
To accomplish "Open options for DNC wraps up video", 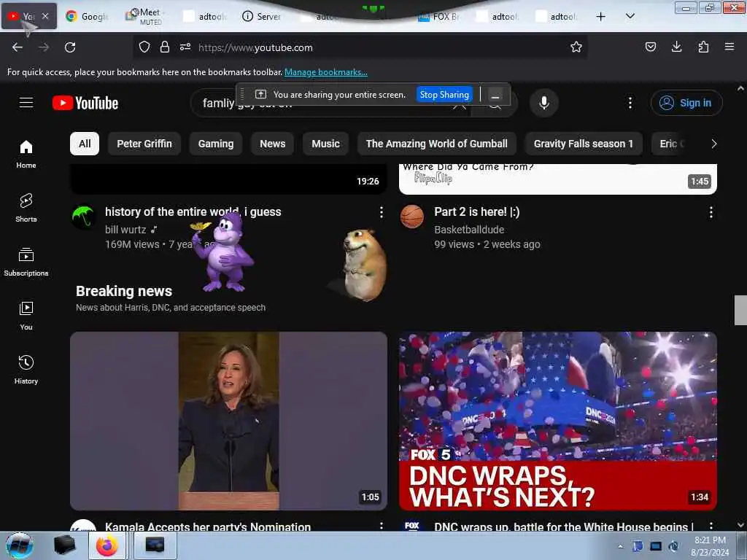I will (x=711, y=526).
